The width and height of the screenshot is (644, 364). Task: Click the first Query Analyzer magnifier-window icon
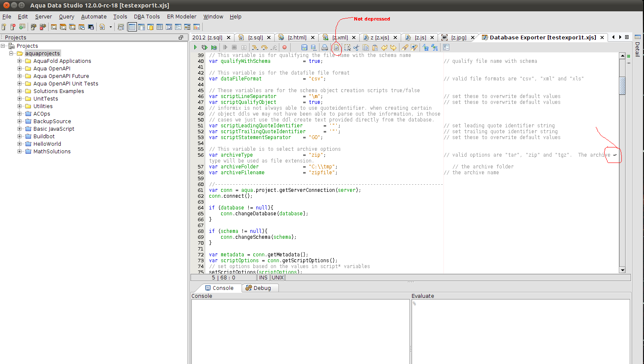54,27
